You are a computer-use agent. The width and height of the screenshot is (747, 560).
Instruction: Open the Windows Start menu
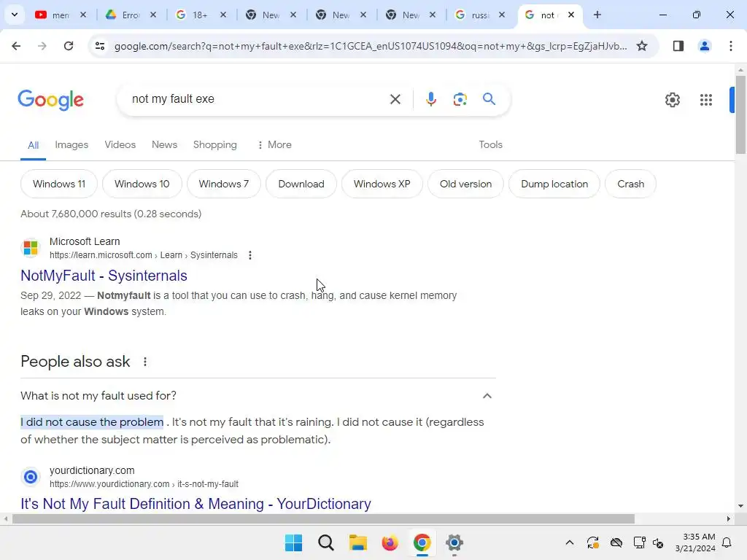coord(293,542)
